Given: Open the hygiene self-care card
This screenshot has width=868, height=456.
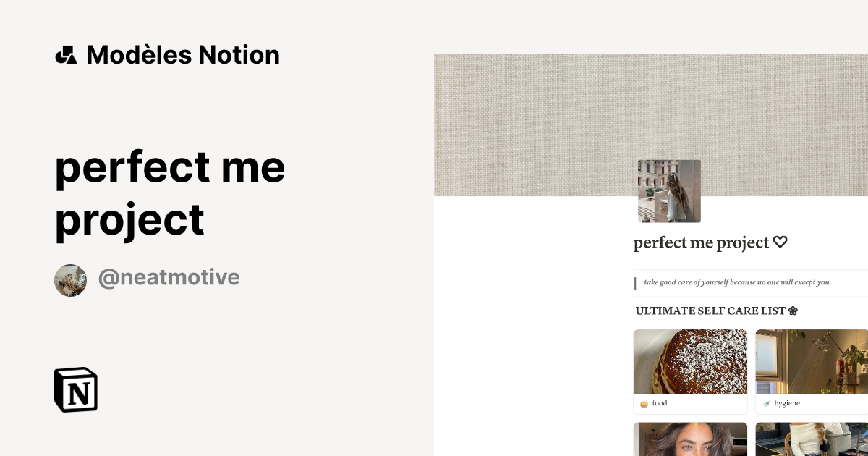Looking at the screenshot, I should (x=813, y=371).
